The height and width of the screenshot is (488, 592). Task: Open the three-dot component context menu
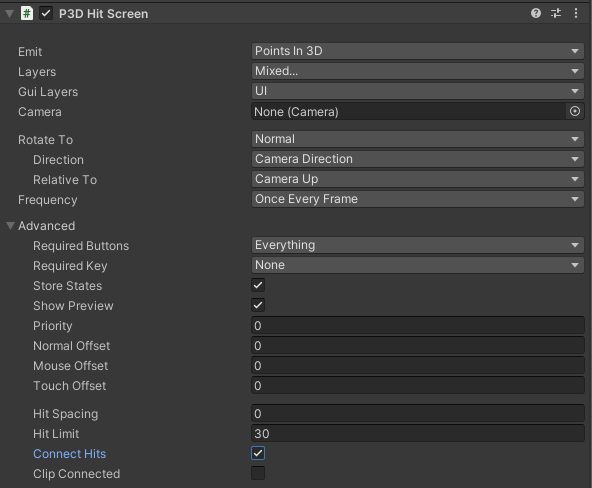click(576, 14)
